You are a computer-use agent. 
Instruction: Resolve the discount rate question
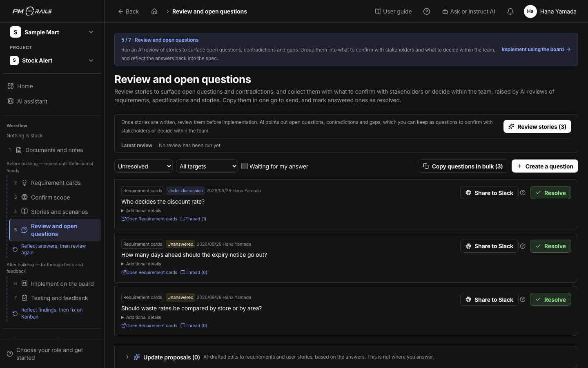[550, 193]
